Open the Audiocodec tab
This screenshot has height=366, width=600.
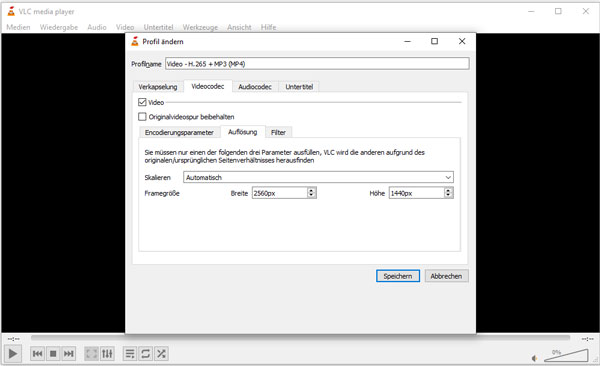255,87
